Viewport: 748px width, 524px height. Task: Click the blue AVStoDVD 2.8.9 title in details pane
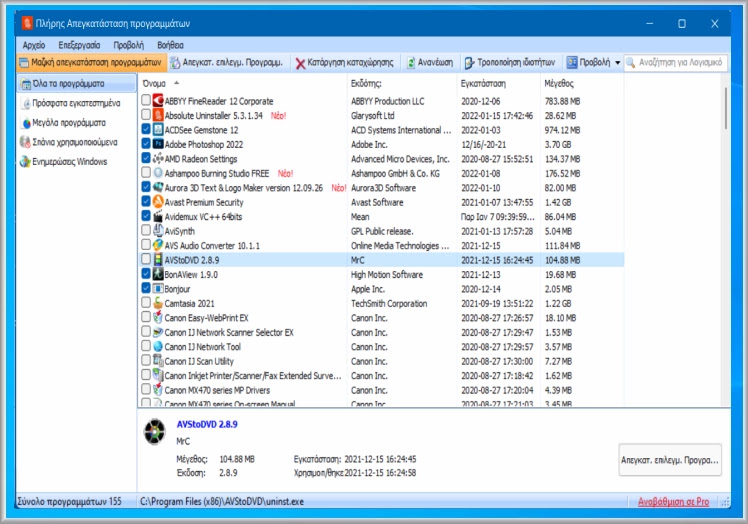tap(207, 424)
